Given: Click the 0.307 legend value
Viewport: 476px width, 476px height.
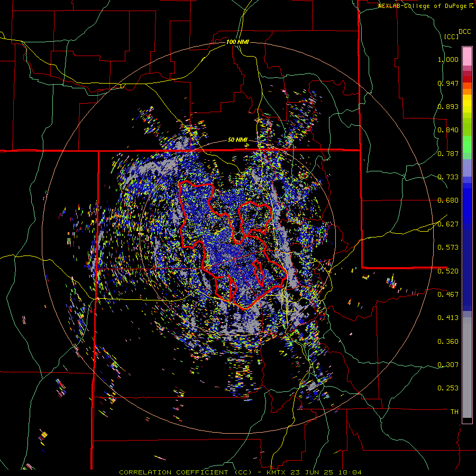Looking at the screenshot, I should (x=448, y=365).
